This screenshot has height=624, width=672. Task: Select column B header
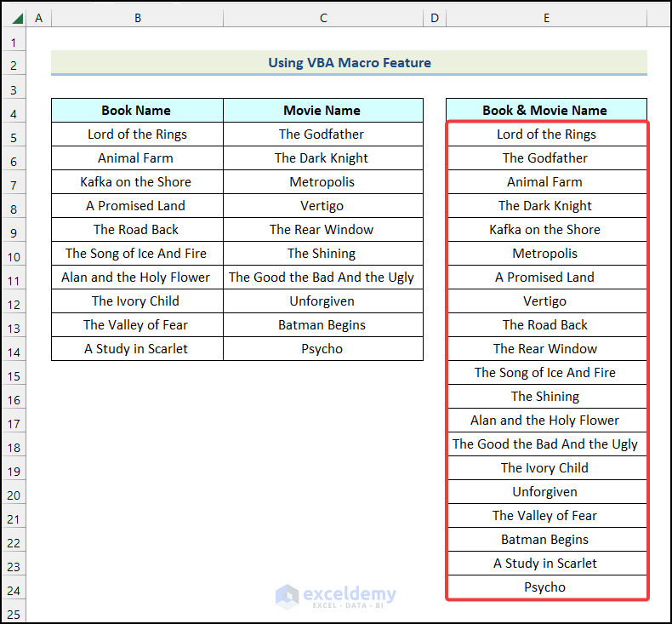(x=138, y=18)
